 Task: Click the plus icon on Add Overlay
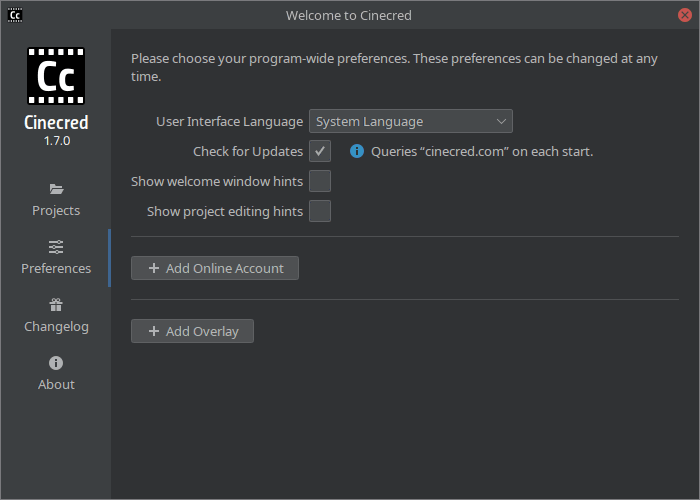(x=154, y=331)
